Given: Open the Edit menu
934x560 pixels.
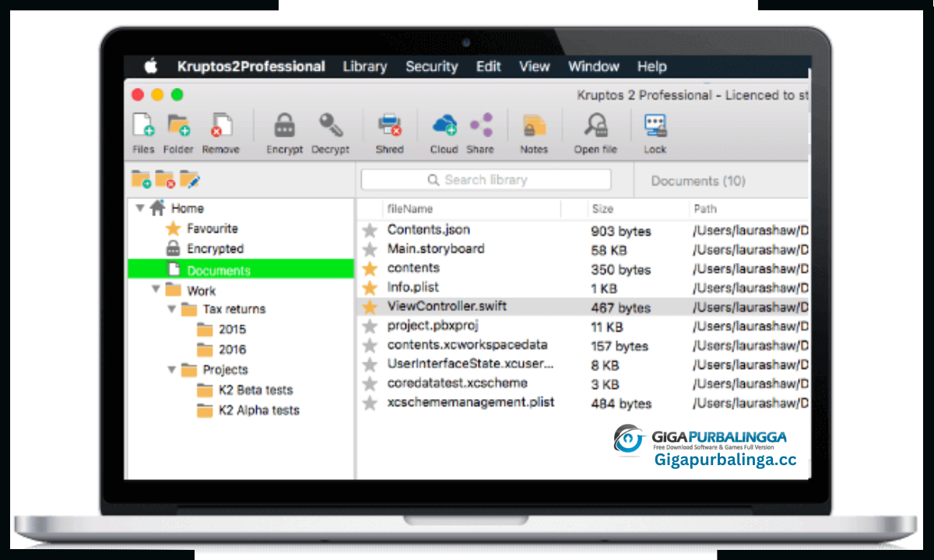Looking at the screenshot, I should point(489,66).
